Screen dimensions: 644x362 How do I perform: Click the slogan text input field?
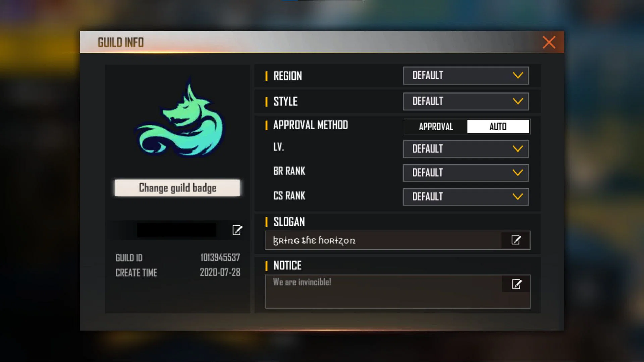397,240
